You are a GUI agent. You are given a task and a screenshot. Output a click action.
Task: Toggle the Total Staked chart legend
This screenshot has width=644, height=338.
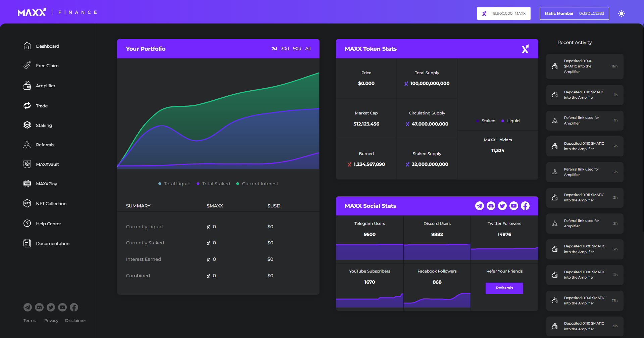point(213,184)
